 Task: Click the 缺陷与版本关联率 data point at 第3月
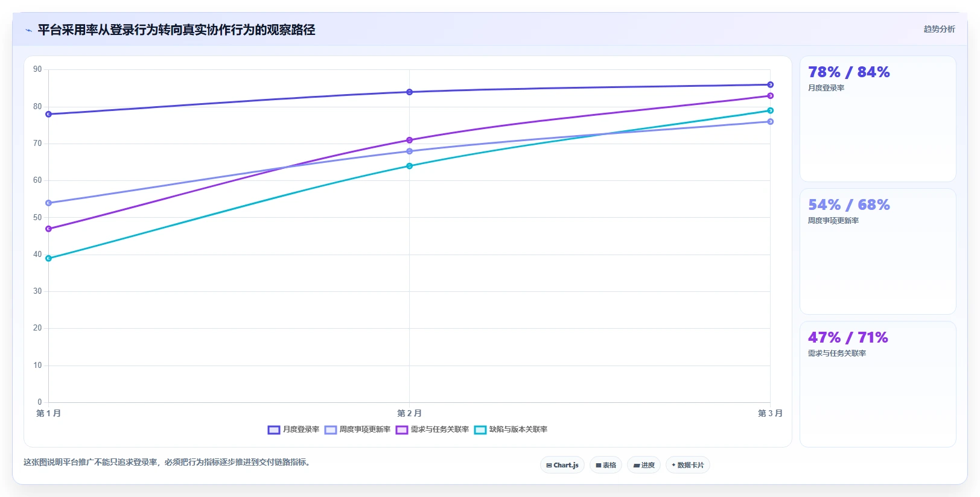(770, 110)
